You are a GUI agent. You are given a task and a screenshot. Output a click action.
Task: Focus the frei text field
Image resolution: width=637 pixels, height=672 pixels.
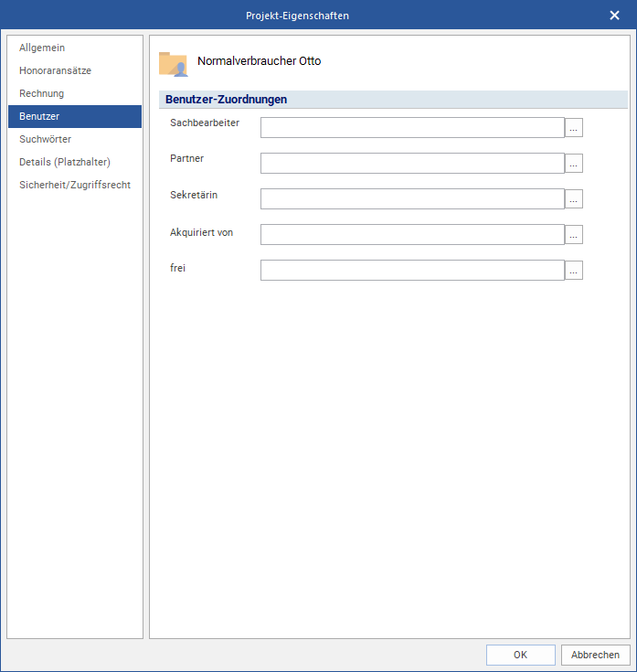412,270
